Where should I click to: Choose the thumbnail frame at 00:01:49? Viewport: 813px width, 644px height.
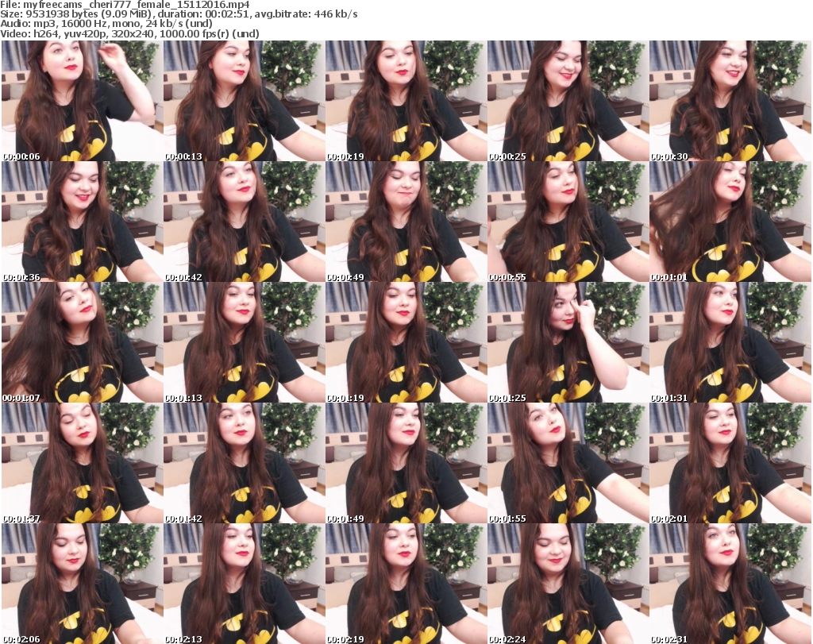[x=406, y=463]
